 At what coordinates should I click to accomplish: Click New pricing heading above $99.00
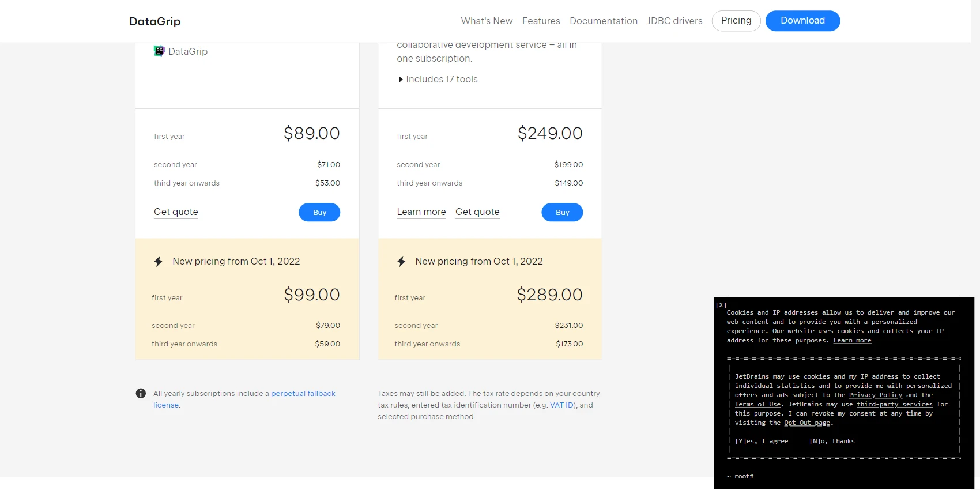[x=236, y=262]
